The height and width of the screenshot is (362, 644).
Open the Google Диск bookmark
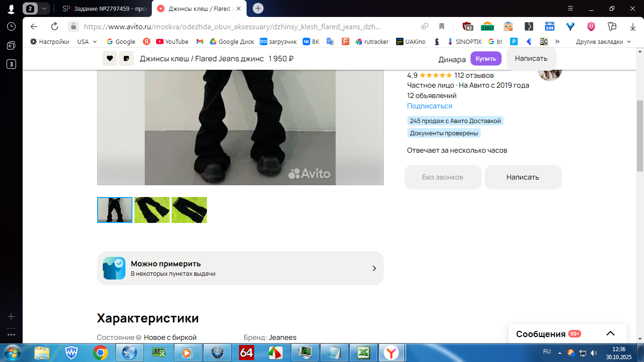231,41
